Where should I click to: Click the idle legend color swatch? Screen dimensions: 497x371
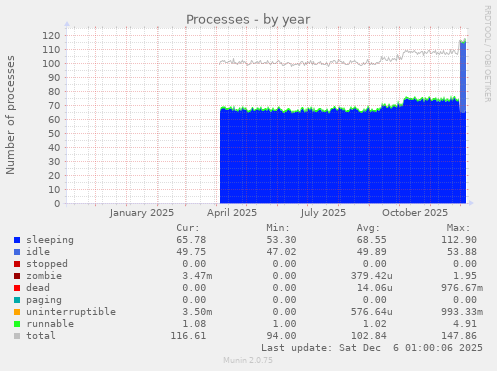pos(17,252)
